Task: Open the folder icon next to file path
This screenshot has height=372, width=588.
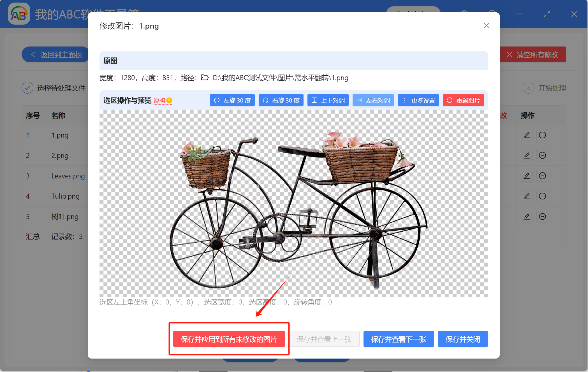Action: 205,78
